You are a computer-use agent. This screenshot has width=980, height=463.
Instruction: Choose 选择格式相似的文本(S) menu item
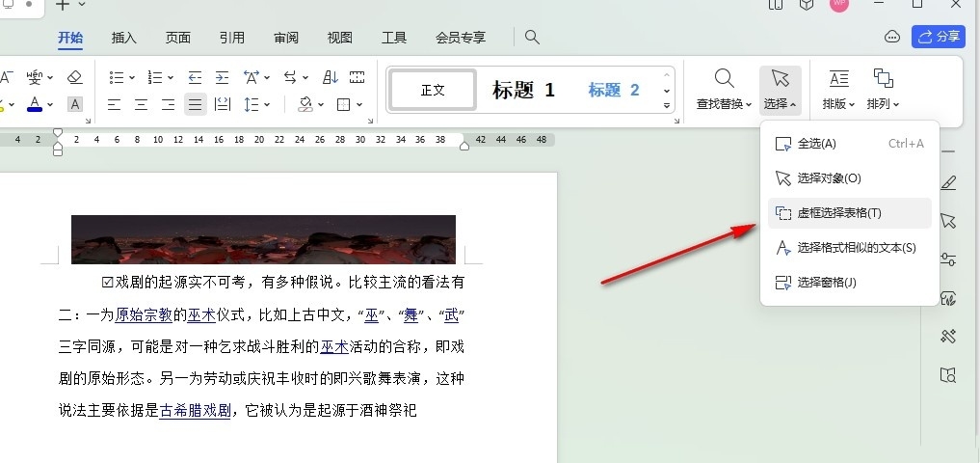(x=849, y=248)
